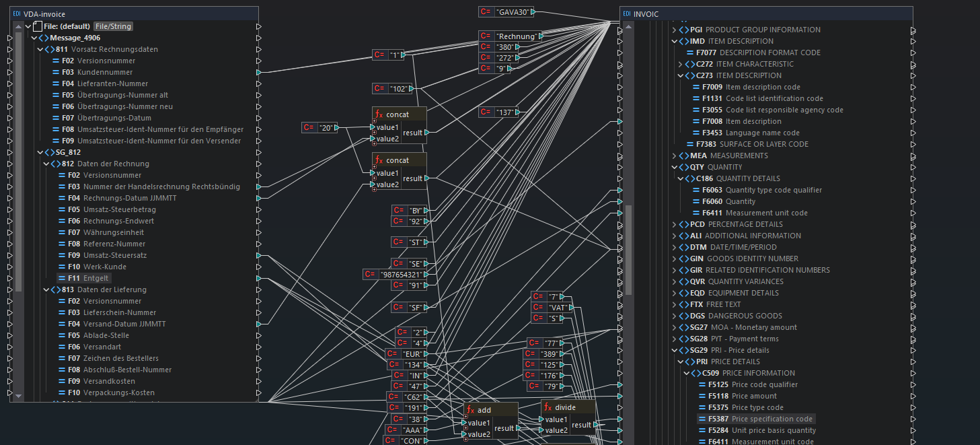Collapse the 813 Daten der Lieferung node
This screenshot has width=980, height=445.
point(46,289)
